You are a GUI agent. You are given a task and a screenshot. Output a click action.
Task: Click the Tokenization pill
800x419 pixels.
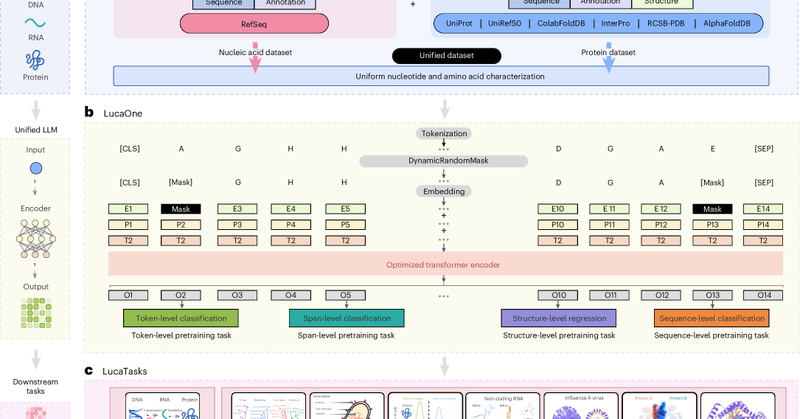[x=444, y=134]
